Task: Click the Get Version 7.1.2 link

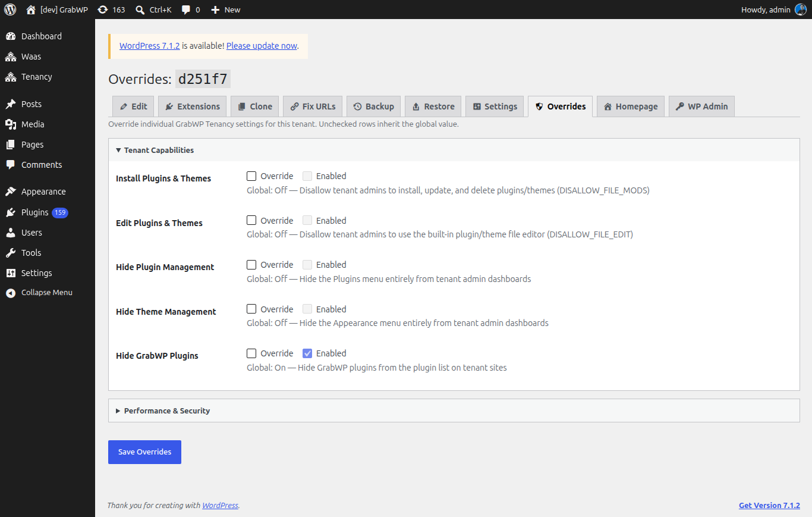Action: (769, 505)
